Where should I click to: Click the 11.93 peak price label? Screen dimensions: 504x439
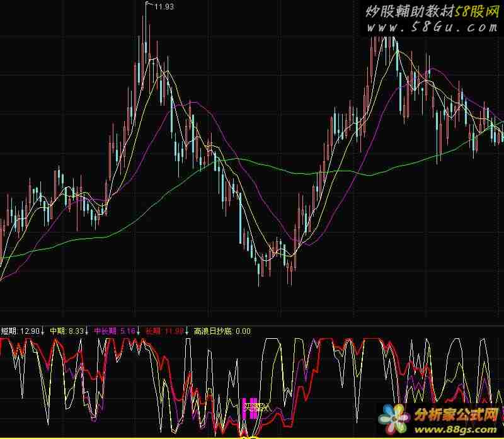164,7
